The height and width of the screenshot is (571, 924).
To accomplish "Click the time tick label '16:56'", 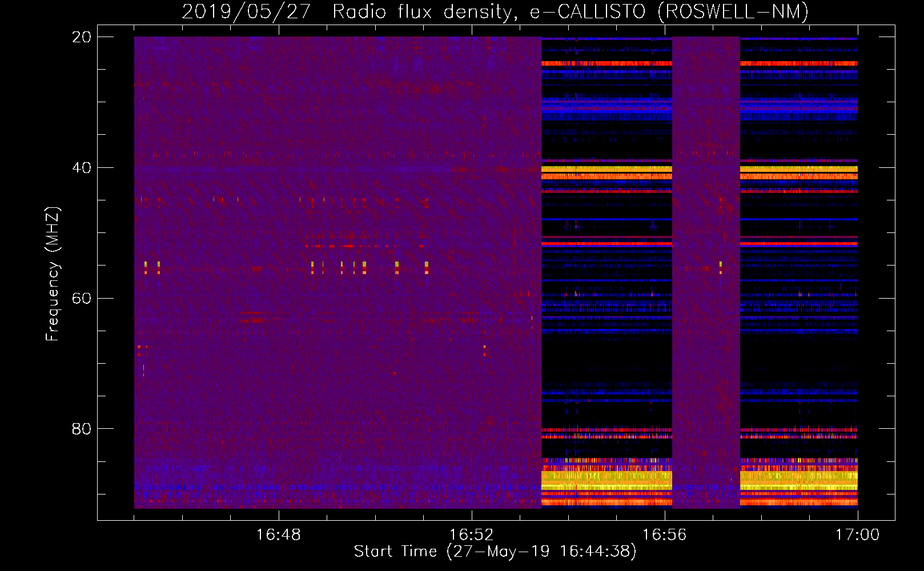I will coord(664,534).
